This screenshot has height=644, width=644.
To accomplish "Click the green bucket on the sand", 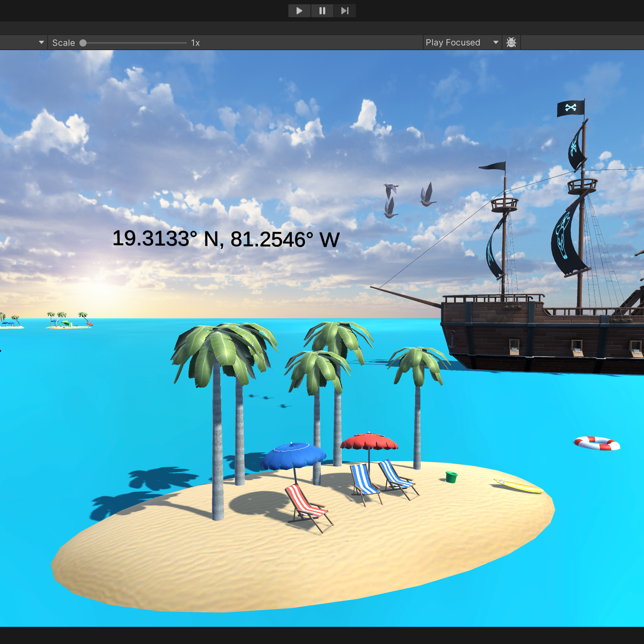I will coord(451,477).
